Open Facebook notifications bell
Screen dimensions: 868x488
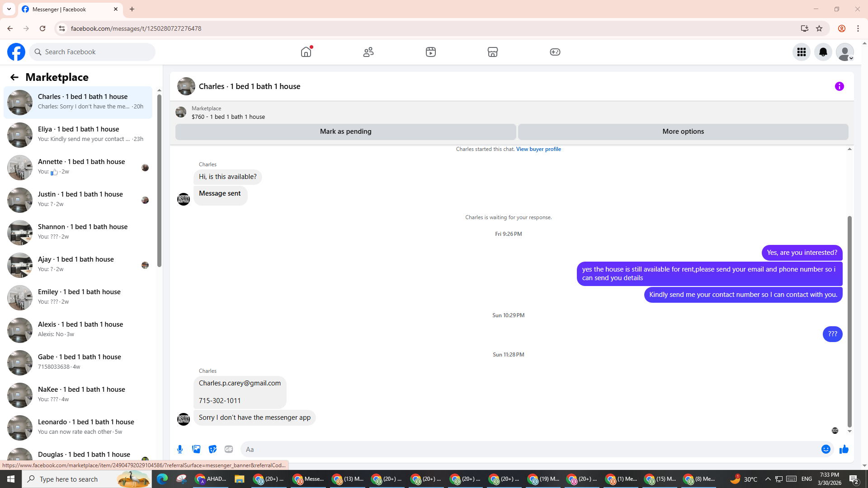823,52
